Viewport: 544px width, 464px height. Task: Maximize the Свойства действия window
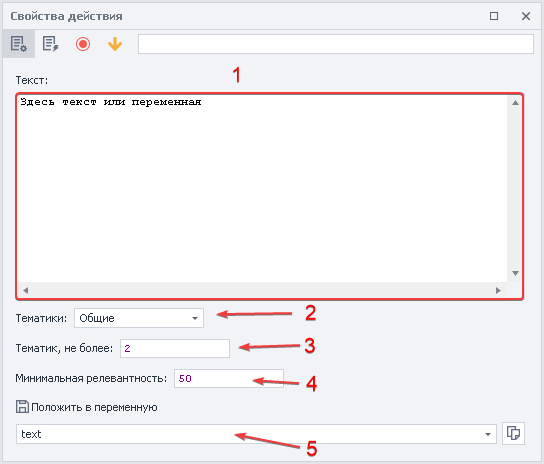point(494,16)
